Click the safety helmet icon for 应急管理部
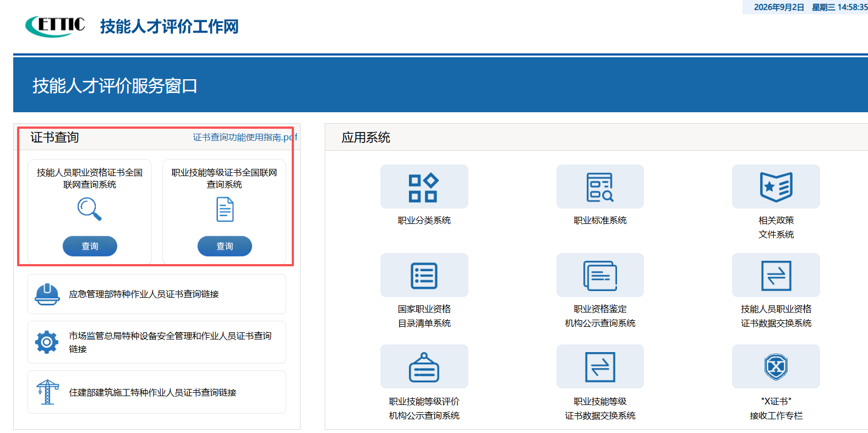 (47, 294)
